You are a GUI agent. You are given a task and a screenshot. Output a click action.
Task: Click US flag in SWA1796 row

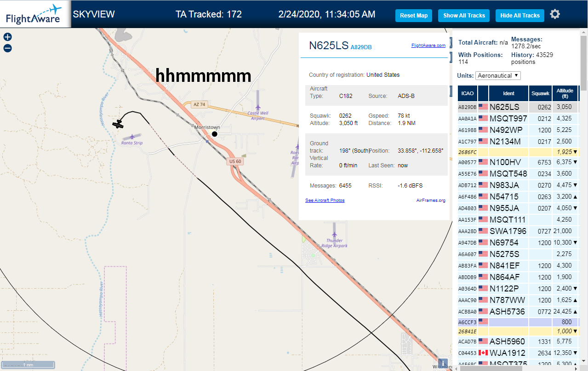(x=483, y=231)
